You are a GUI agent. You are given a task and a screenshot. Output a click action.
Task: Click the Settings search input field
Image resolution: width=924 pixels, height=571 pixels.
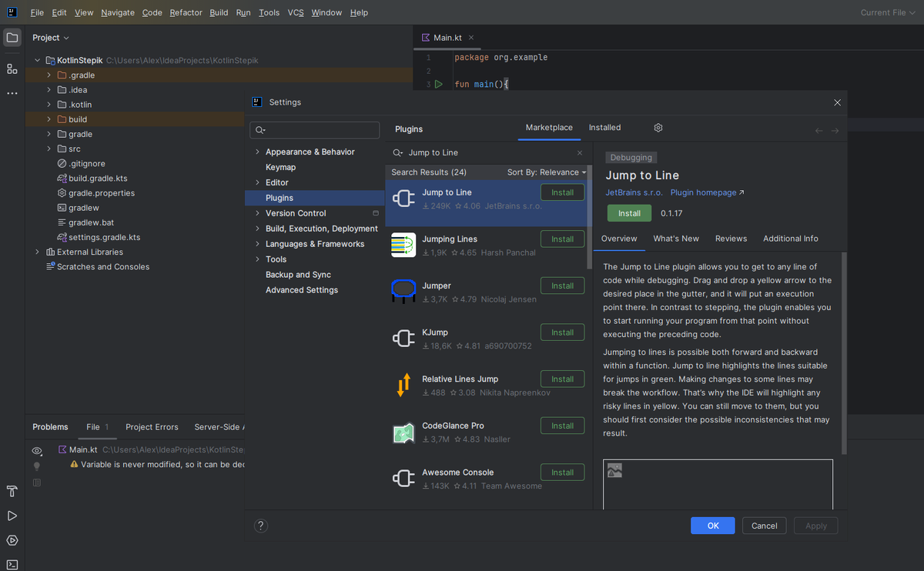(315, 130)
